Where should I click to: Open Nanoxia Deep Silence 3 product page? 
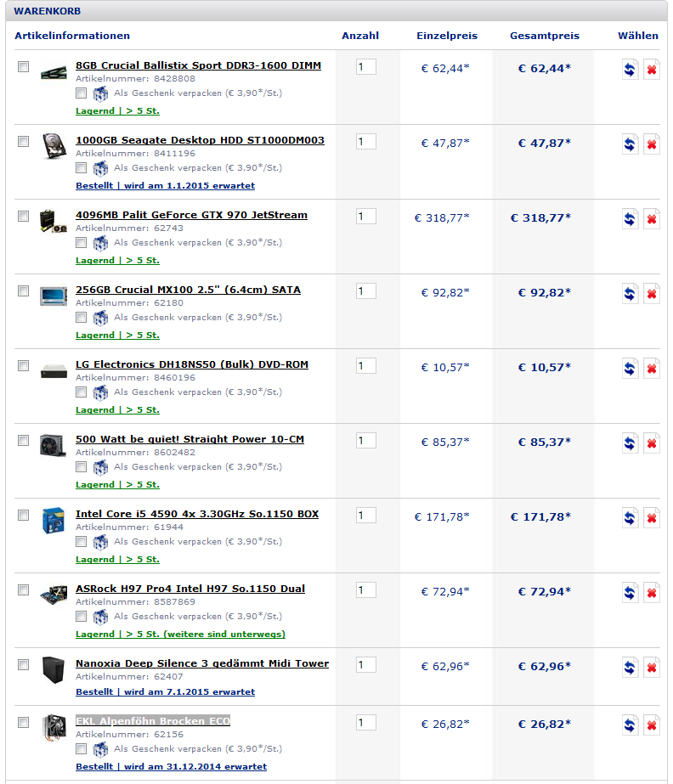pos(201,663)
